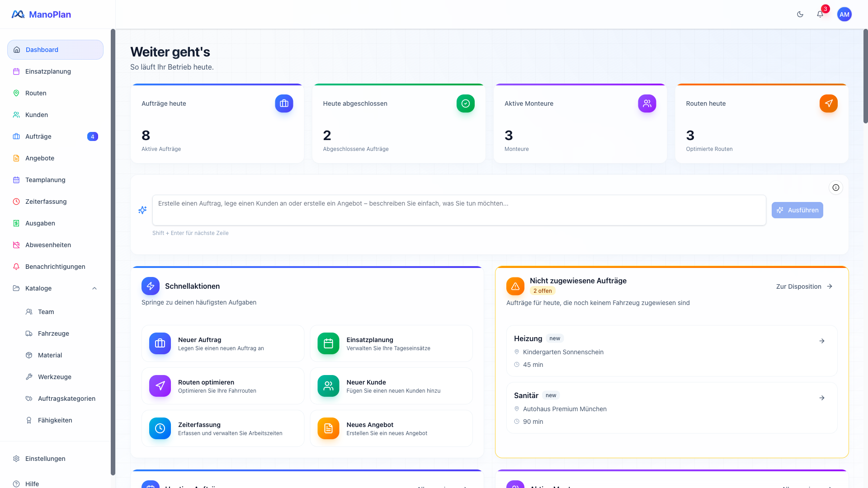Open Teamplanung in the sidebar
This screenshot has height=488, width=868.
[45, 180]
